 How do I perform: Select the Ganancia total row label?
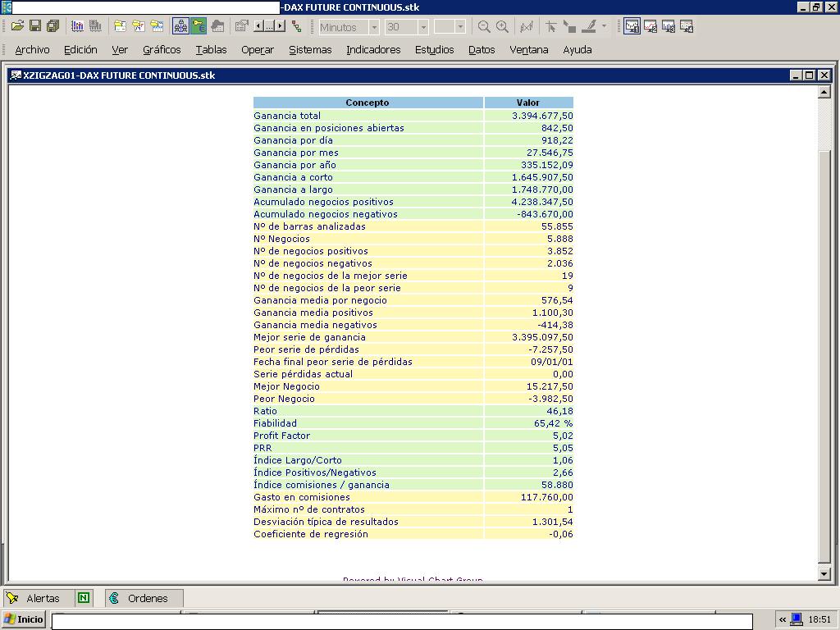[287, 115]
